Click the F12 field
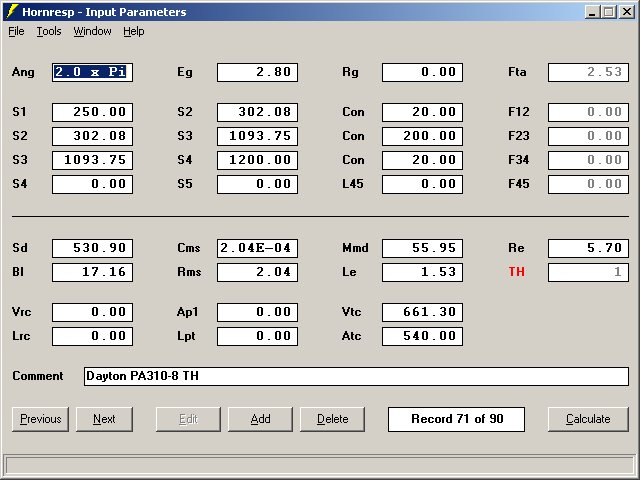This screenshot has width=640, height=480. coord(588,112)
